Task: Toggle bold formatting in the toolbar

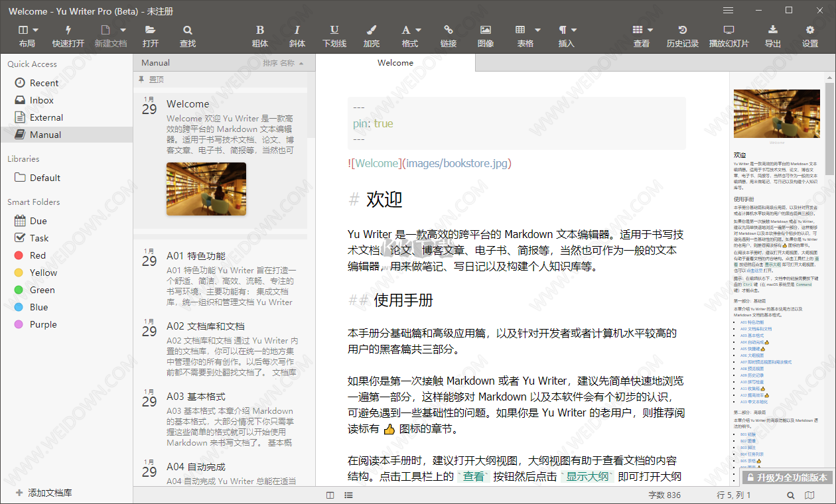Action: coord(260,34)
